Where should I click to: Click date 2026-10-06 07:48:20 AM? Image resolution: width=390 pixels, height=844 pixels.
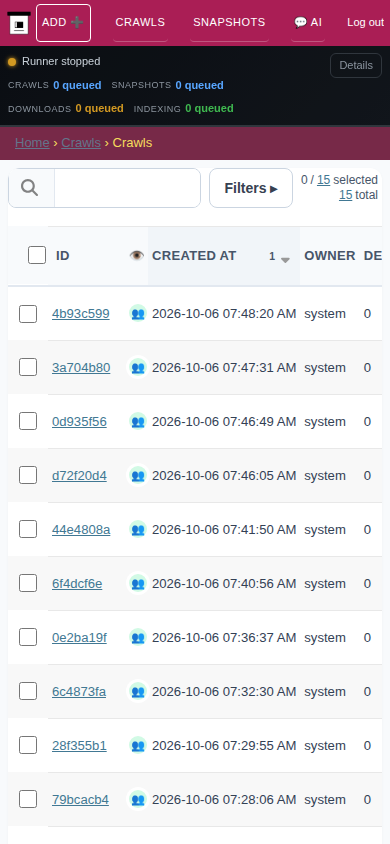tap(224, 314)
